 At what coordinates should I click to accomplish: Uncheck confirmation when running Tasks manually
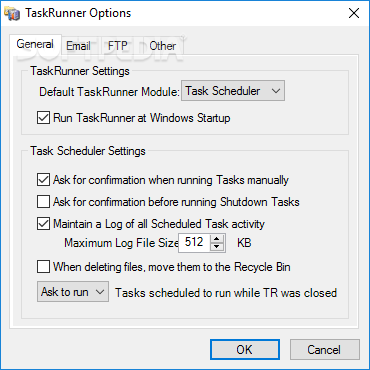[43, 180]
